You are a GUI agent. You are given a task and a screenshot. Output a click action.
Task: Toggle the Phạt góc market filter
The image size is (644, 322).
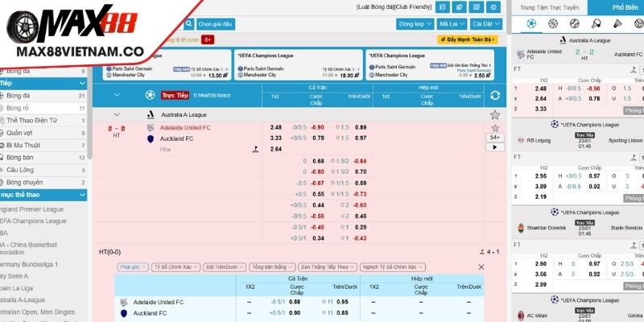coord(133,267)
